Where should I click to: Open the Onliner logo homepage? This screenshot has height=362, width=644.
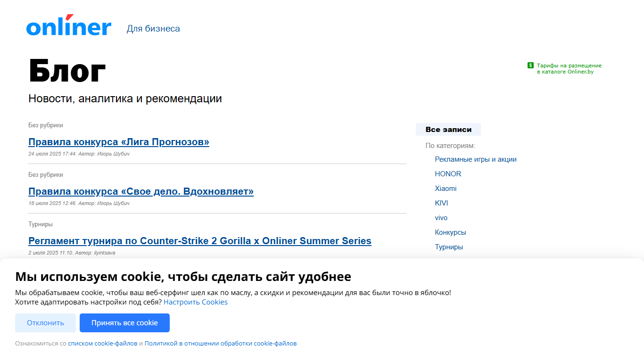pyautogui.click(x=69, y=25)
